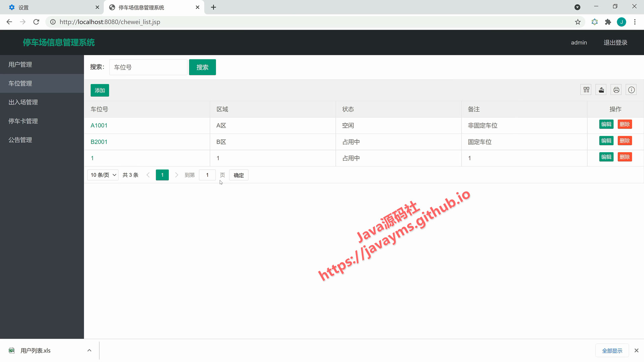Open 出入场管理 in the sidebar
Viewport: 644px width, 362px height.
tap(42, 102)
